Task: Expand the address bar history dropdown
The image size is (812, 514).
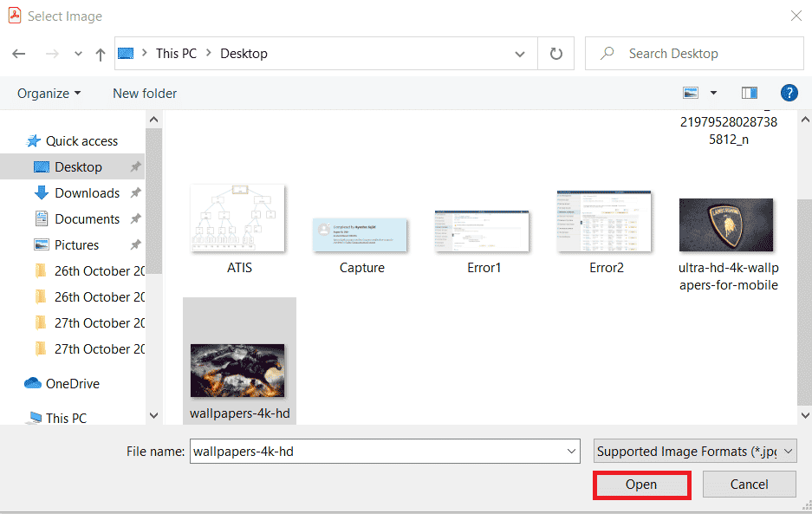Action: (520, 54)
